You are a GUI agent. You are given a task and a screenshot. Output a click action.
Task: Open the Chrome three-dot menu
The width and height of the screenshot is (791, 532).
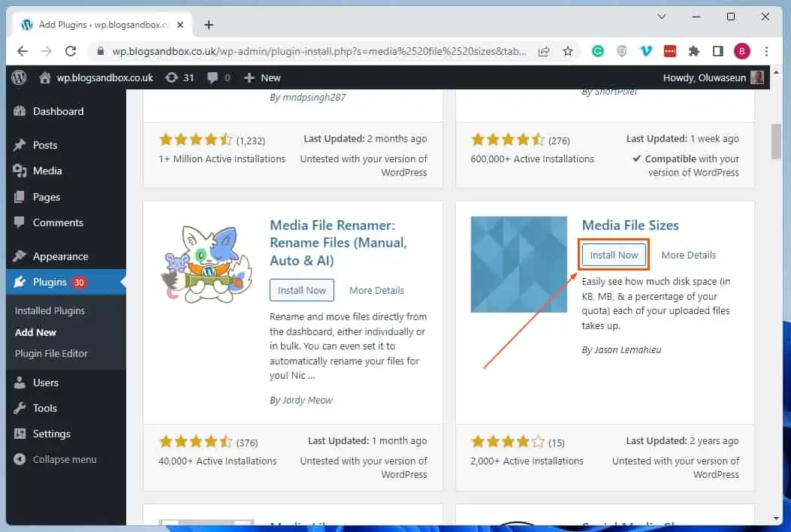coord(766,51)
